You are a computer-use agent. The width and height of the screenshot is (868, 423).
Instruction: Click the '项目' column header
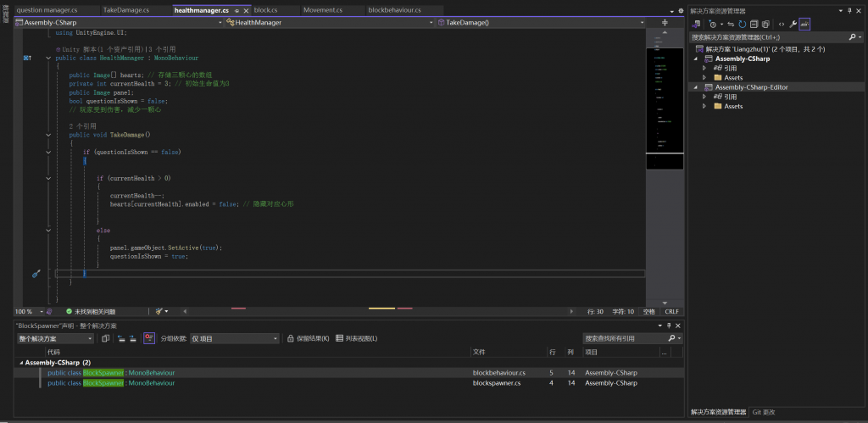pos(591,352)
